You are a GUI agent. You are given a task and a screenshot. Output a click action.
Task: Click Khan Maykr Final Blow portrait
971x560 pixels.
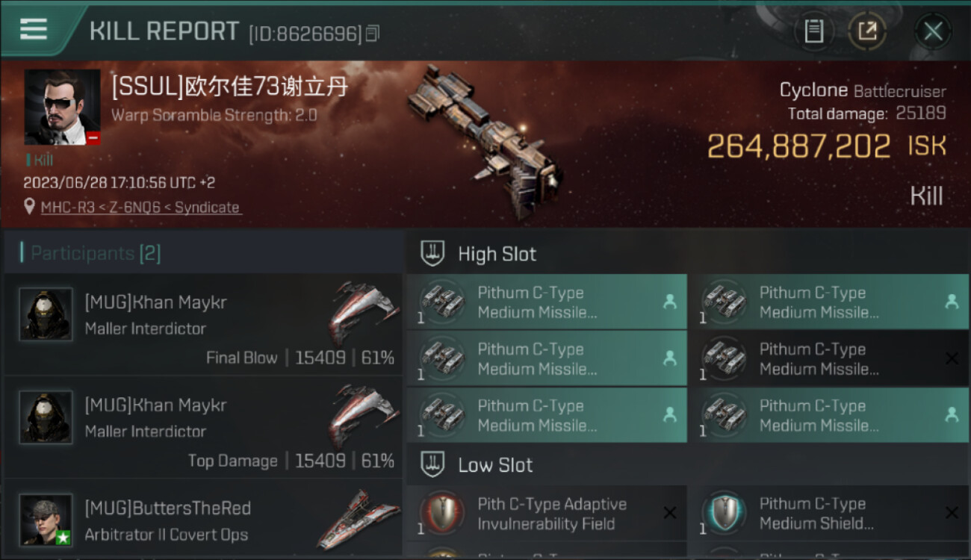pos(46,314)
